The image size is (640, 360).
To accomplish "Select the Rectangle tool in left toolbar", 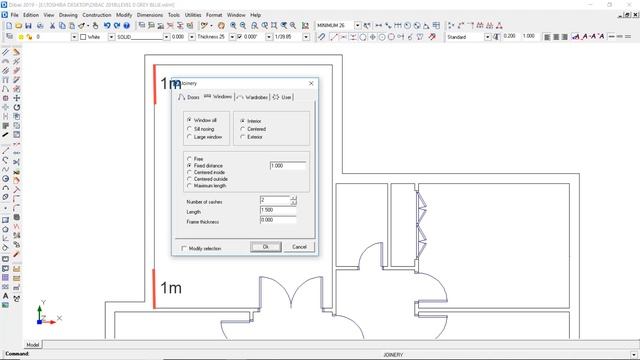I will [x=5, y=220].
